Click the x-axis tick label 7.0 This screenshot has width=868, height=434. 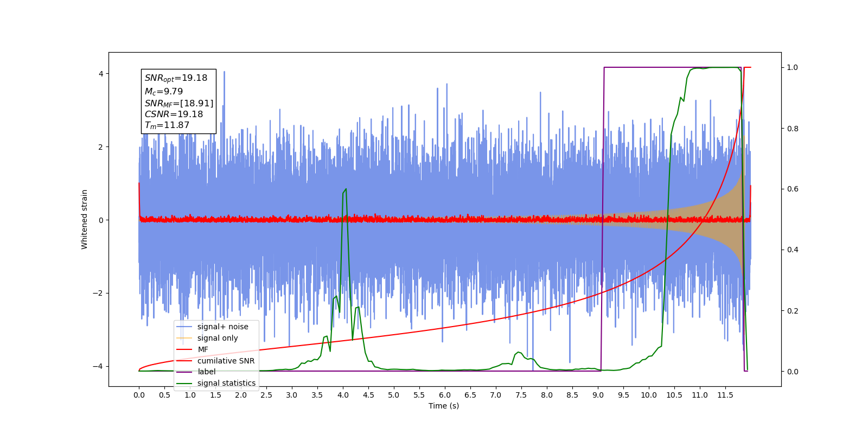click(496, 395)
